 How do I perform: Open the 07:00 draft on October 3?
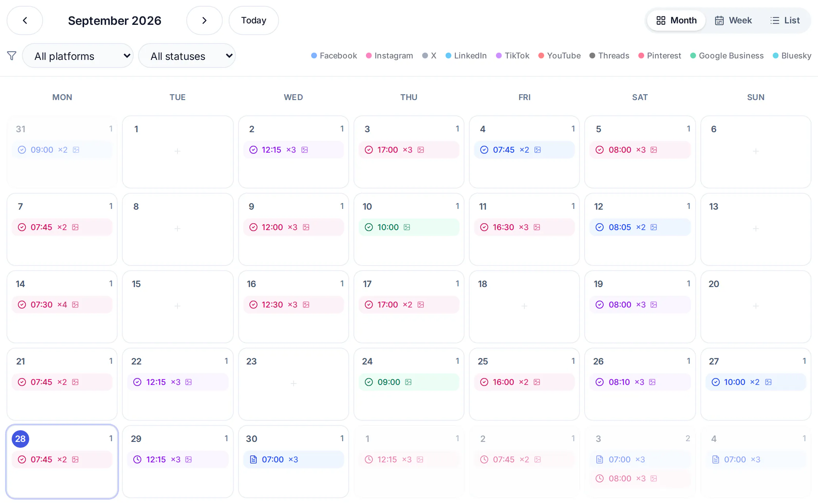640,459
